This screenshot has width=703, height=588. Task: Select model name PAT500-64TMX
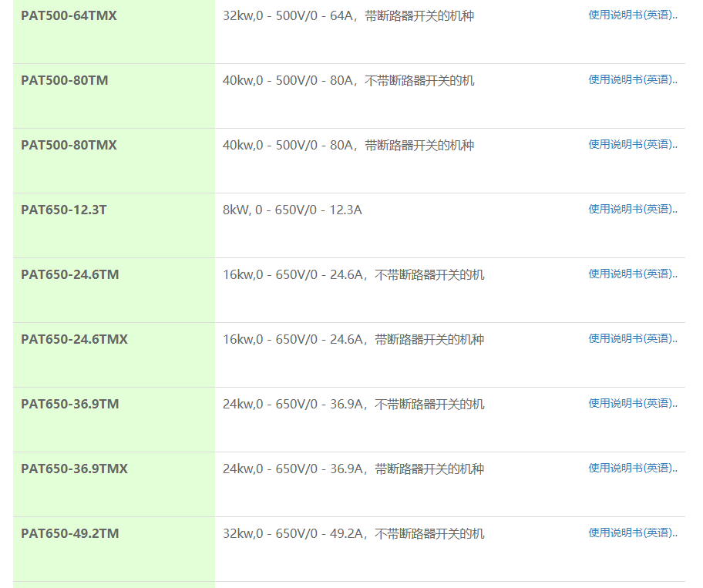point(69,15)
